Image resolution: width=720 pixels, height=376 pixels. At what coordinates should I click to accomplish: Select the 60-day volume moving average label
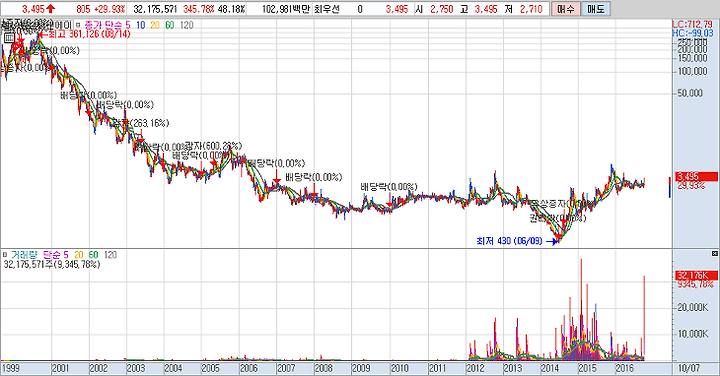(x=93, y=254)
